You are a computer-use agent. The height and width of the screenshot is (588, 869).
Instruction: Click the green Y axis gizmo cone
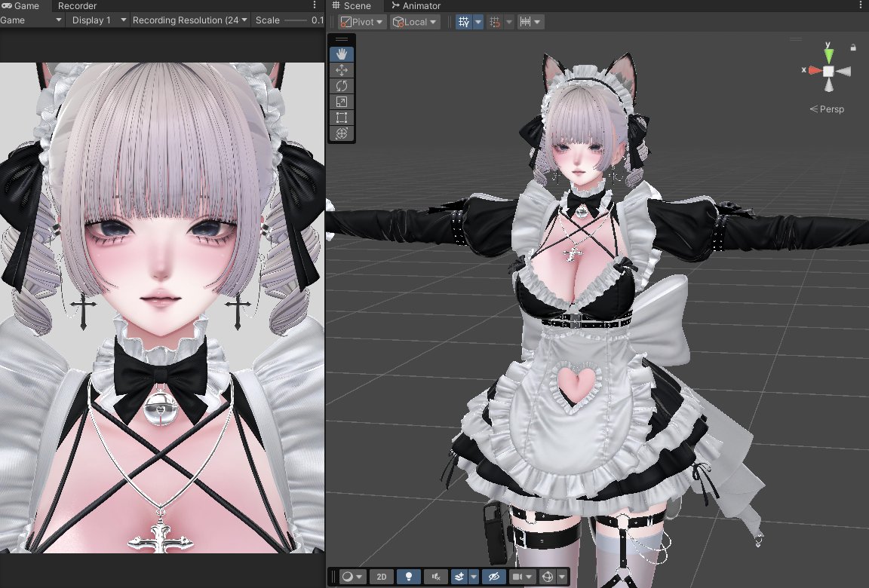[x=828, y=54]
